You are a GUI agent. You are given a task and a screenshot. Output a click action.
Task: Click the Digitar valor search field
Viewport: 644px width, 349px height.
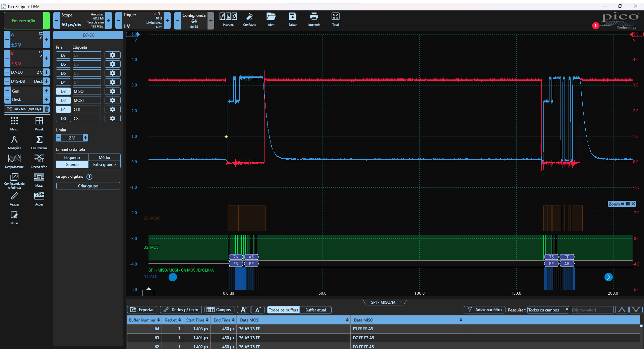592,310
